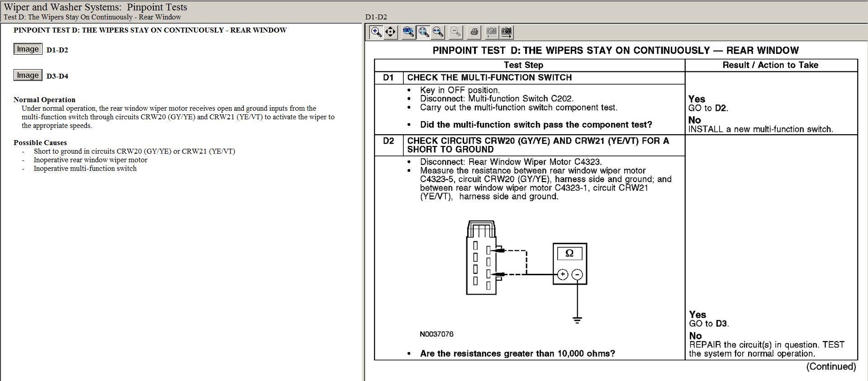Click the pane divider between text and image

pos(364,202)
